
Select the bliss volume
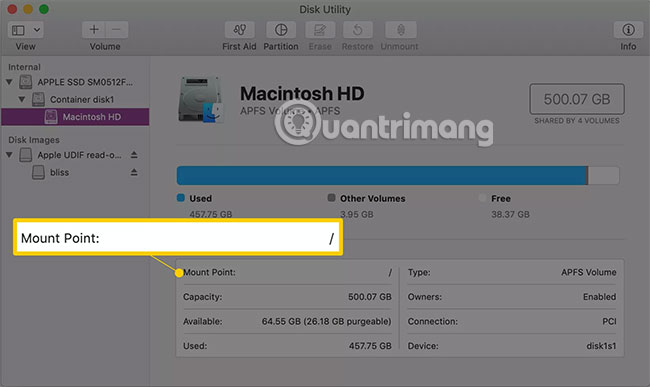pos(59,172)
